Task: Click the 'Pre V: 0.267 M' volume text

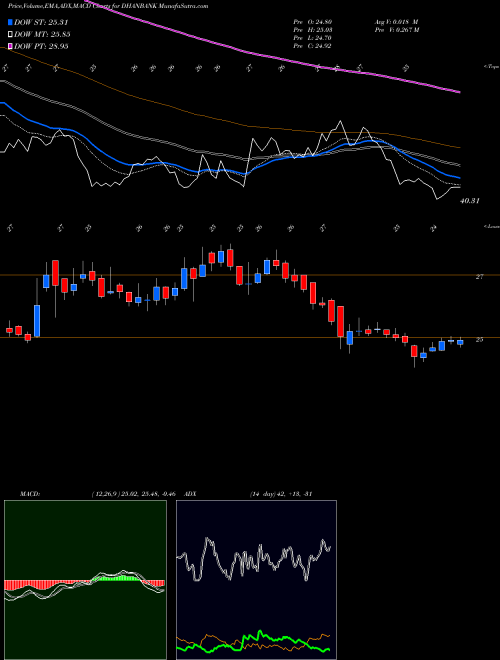Action: 396,30
